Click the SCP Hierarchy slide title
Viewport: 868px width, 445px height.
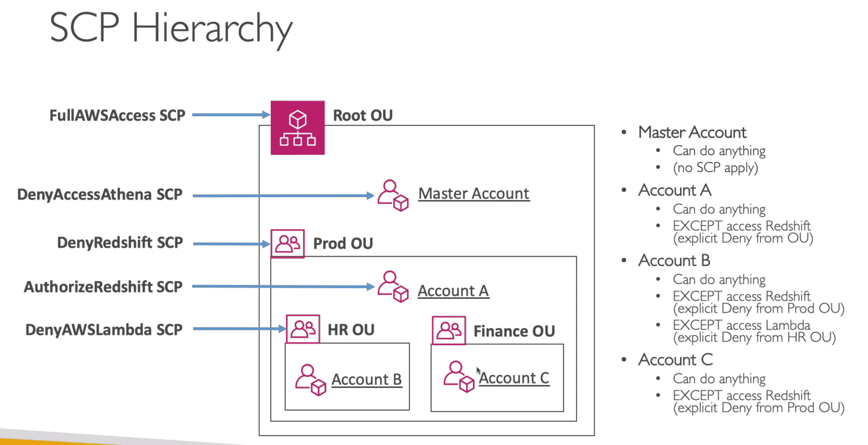point(171,28)
